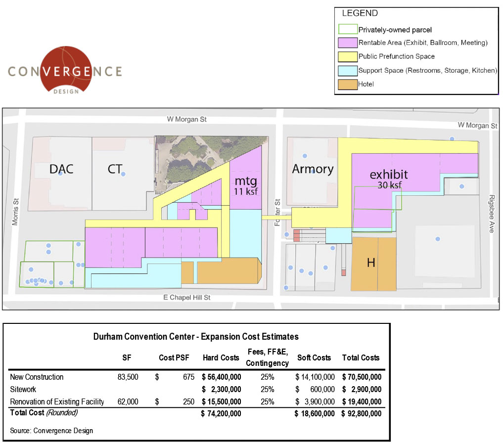Image resolution: width=504 pixels, height=445 pixels.
Task: Click the 'SF' column header
Action: pyautogui.click(x=127, y=358)
